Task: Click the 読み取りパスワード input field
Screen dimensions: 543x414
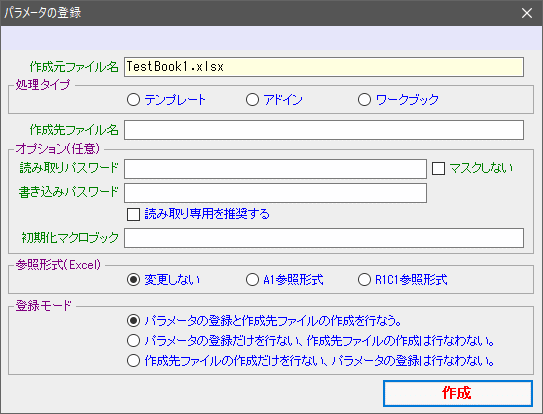Action: (275, 169)
